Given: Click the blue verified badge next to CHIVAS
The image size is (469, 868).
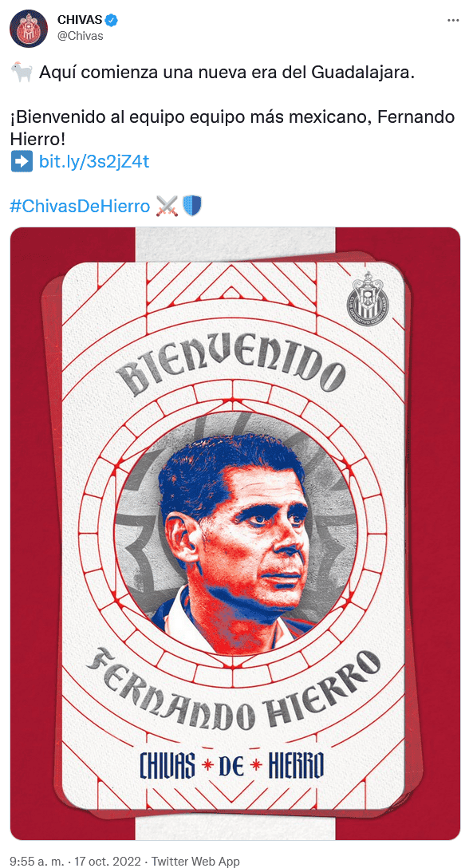Looking at the screenshot, I should click(x=112, y=21).
